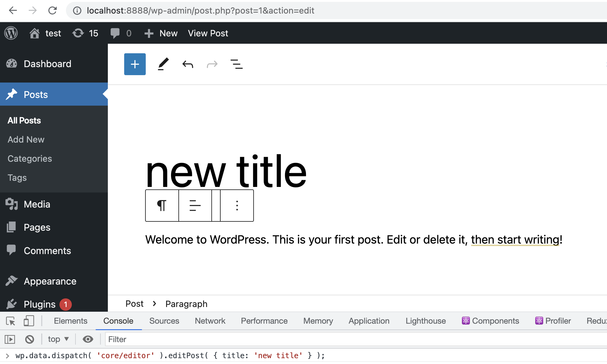Open the WordPress logo menu
Screen dimensions: 607x364
point(11,33)
